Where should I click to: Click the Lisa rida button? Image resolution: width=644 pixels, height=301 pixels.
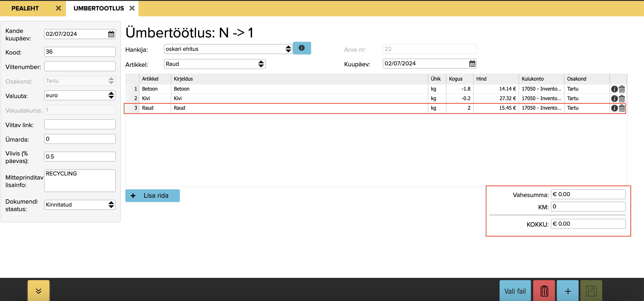(x=152, y=195)
